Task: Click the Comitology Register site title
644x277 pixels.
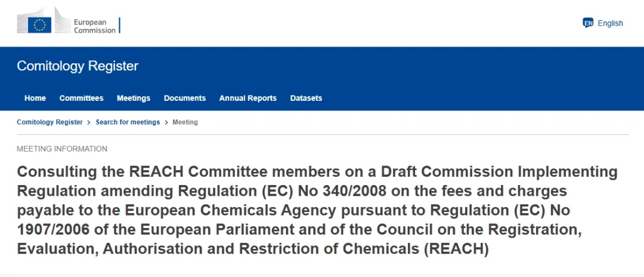Action: pos(78,66)
